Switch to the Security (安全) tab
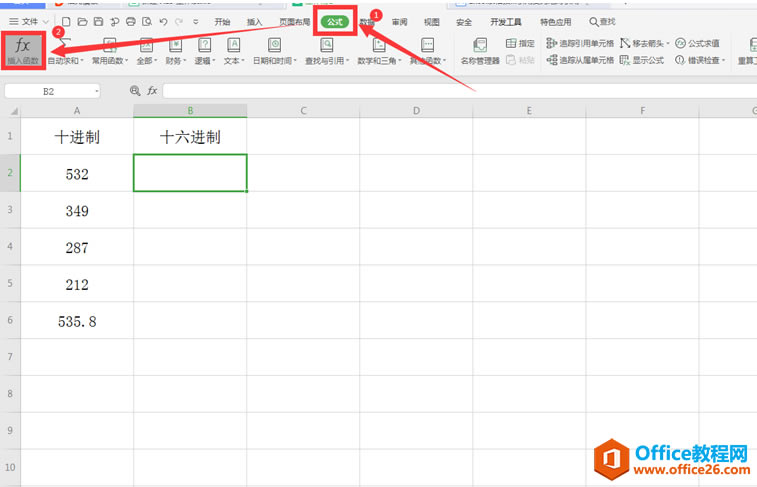 tap(464, 22)
